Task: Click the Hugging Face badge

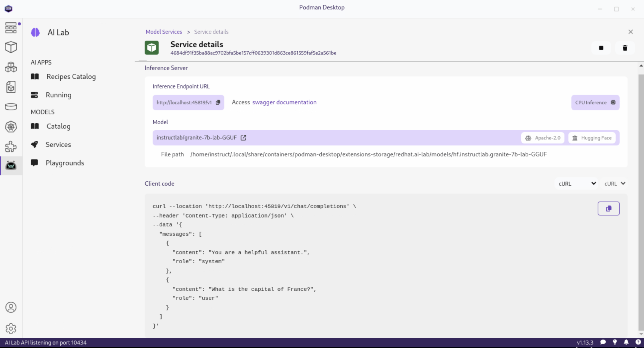Action: click(592, 138)
